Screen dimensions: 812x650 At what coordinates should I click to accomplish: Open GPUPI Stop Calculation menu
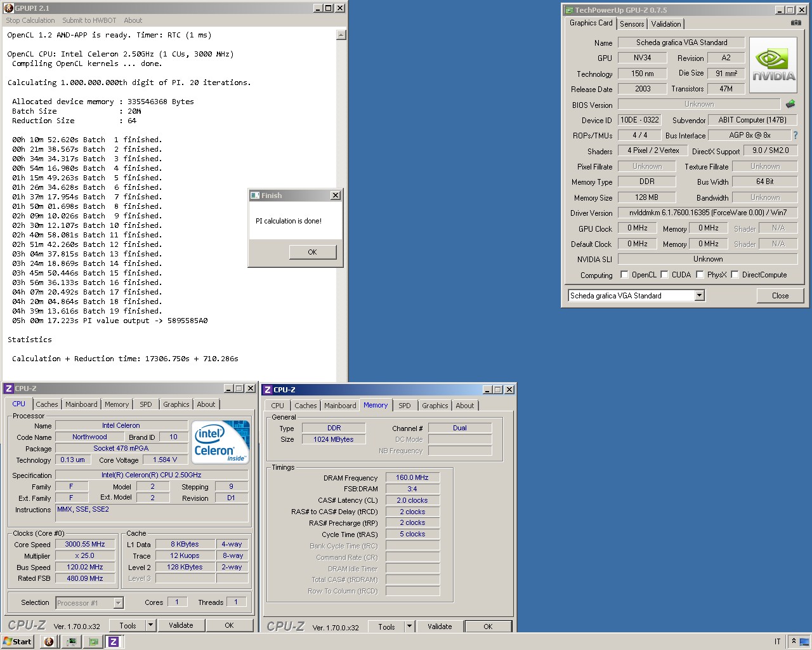click(x=30, y=20)
